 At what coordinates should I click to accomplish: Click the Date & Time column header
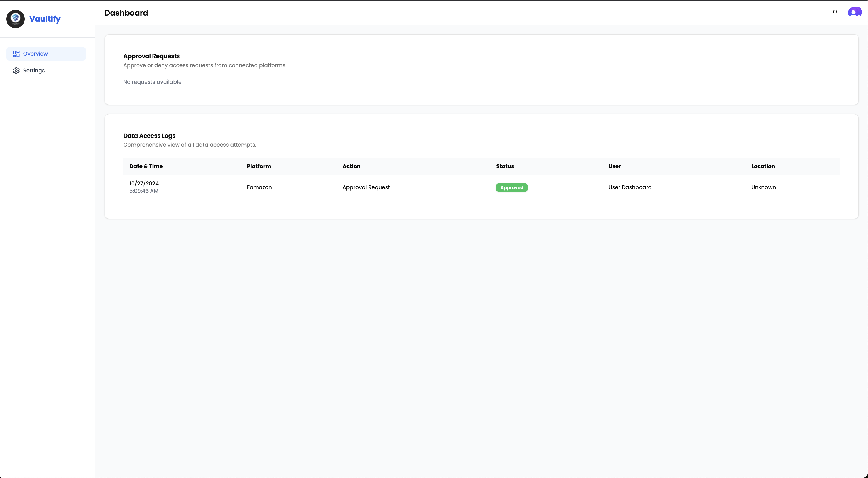pyautogui.click(x=146, y=166)
